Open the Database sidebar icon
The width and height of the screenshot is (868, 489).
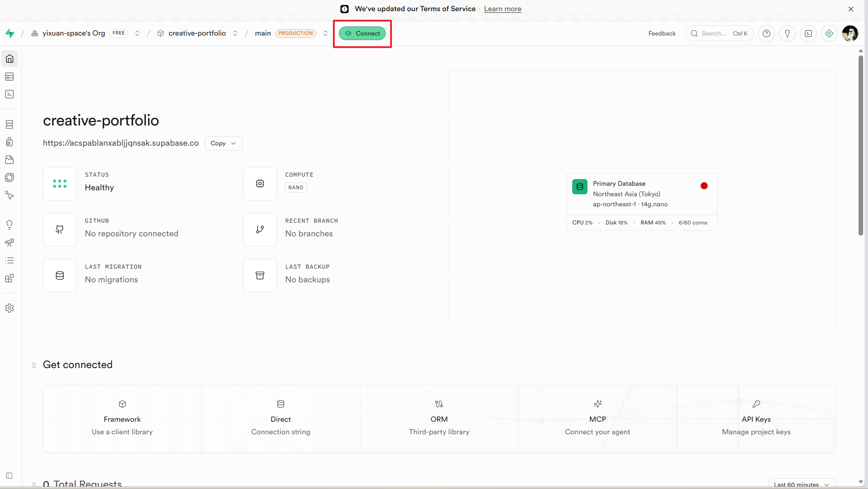click(x=9, y=124)
